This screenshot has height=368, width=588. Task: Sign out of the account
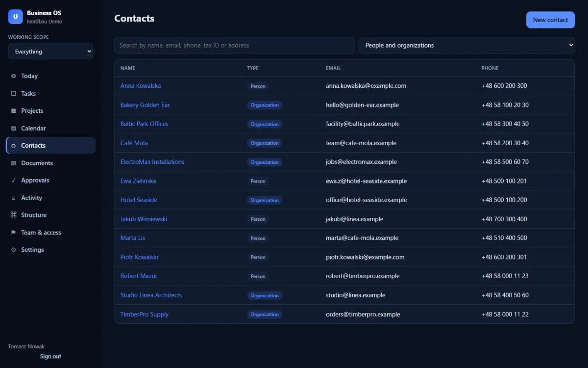(x=50, y=356)
